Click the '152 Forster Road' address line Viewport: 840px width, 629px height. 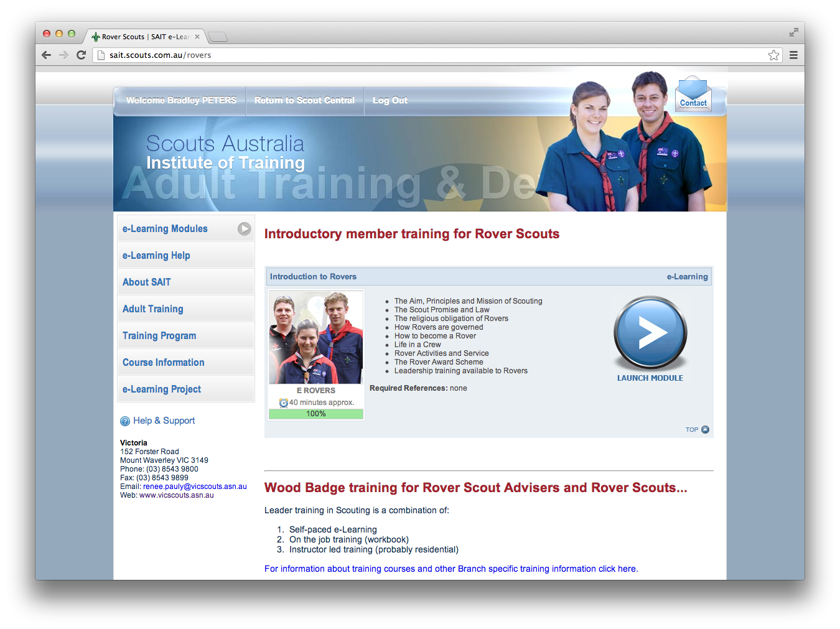[149, 452]
